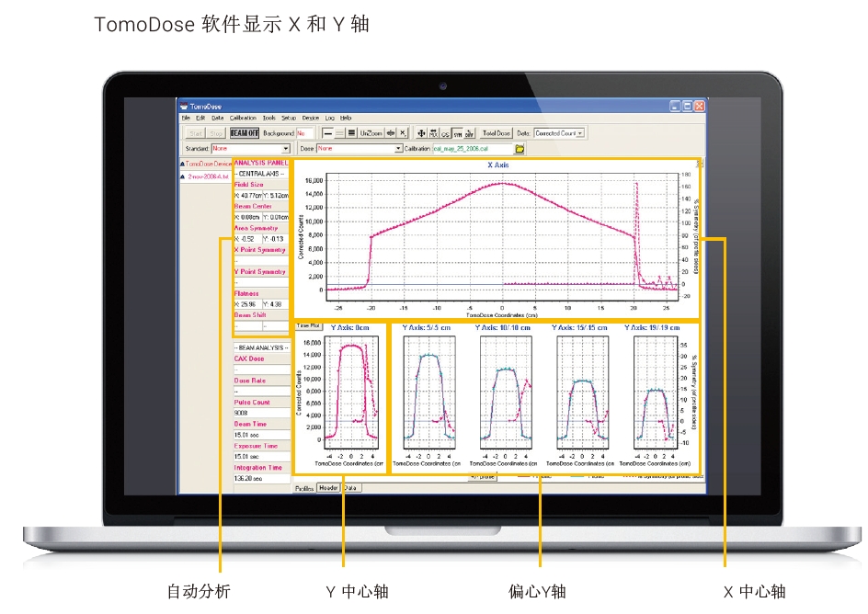The height and width of the screenshot is (614, 868).
Task: Click the Area Symmetry Y value -0.13
Action: pos(276,239)
